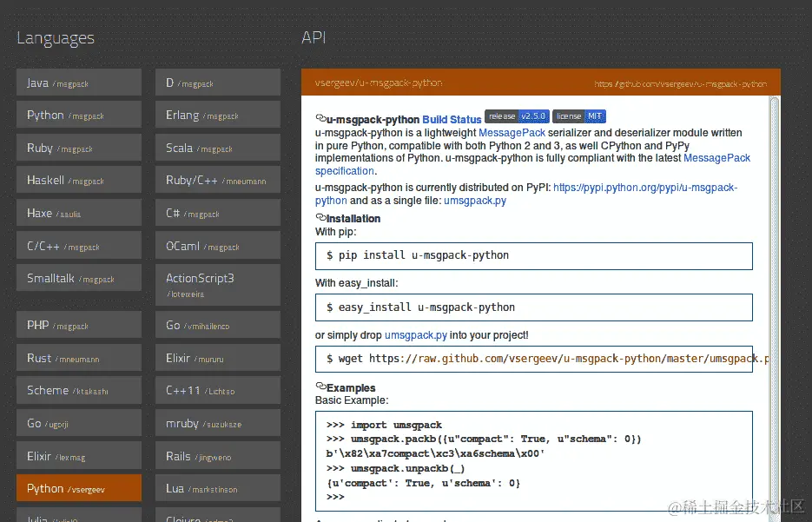Open the mruby /suzukaze entry

pos(218,423)
